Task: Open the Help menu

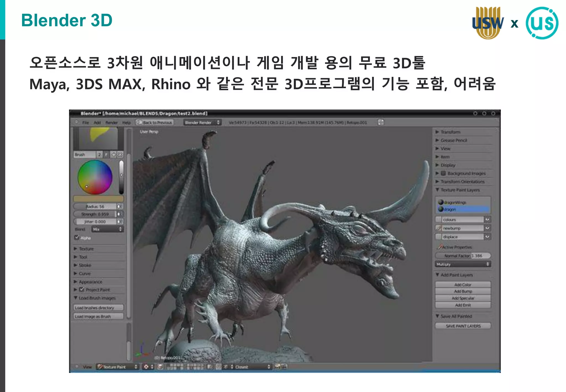Action: tap(127, 122)
